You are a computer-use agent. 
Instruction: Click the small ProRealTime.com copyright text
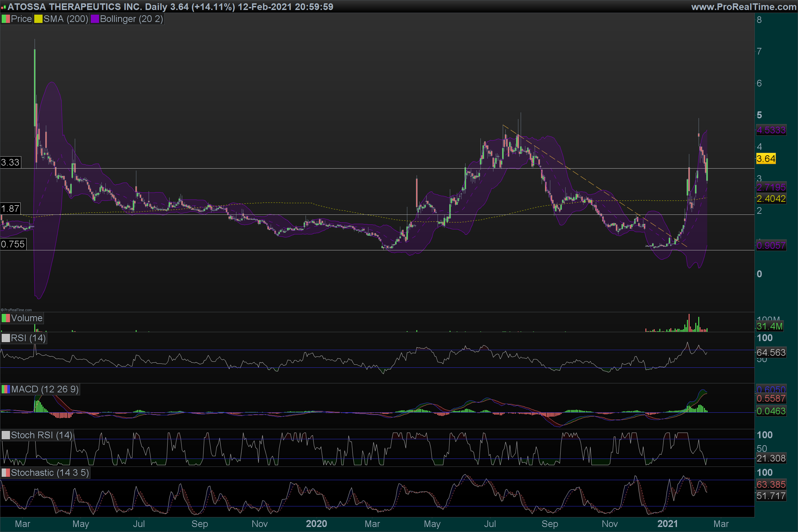pyautogui.click(x=16, y=310)
